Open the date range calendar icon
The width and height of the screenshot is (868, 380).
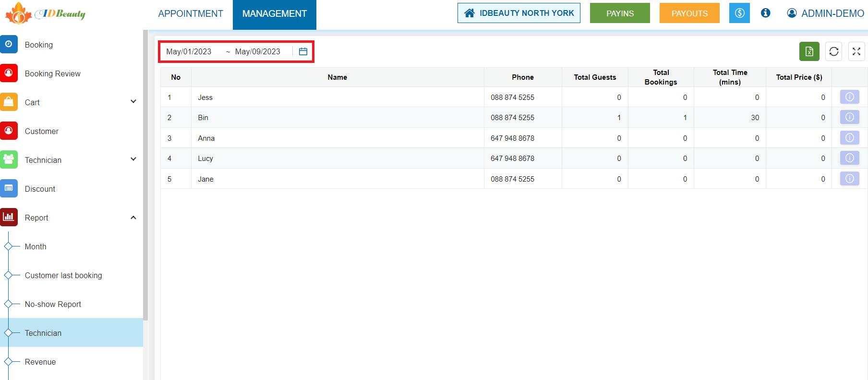point(303,51)
